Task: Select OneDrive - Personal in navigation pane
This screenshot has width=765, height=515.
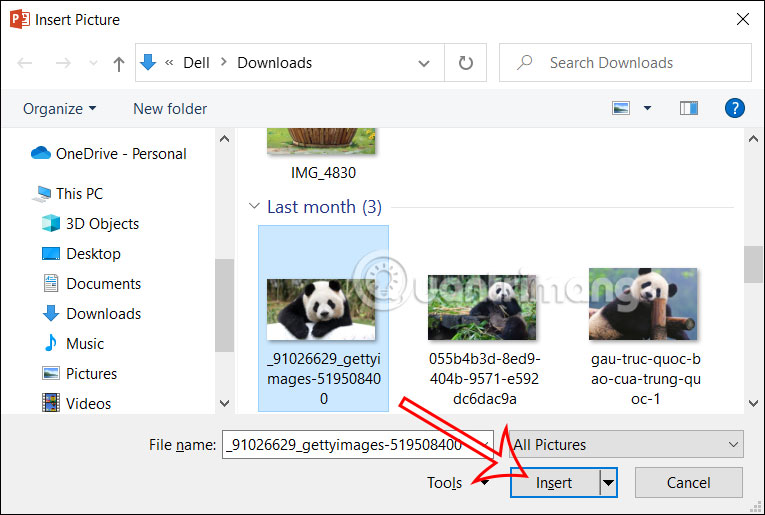Action: point(108,154)
